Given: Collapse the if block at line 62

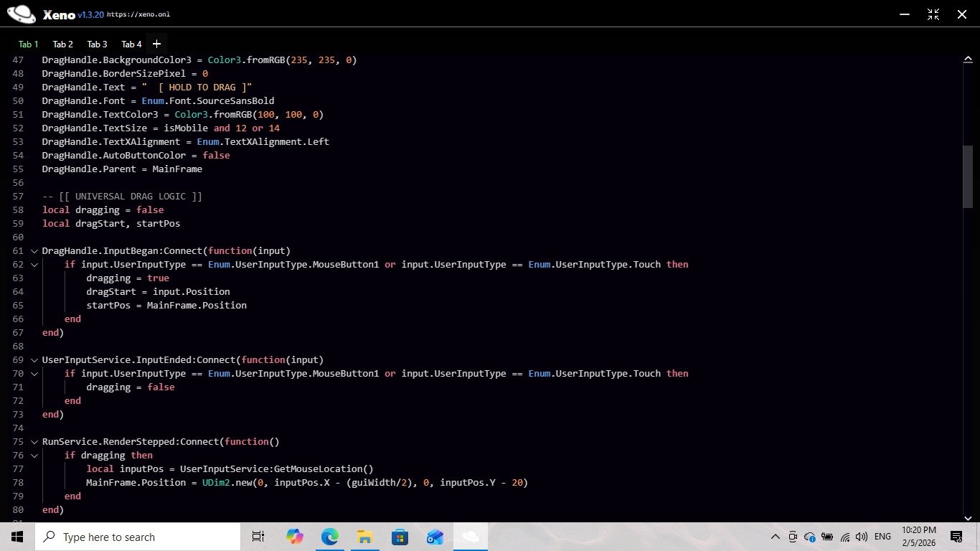Looking at the screenshot, I should (x=34, y=265).
